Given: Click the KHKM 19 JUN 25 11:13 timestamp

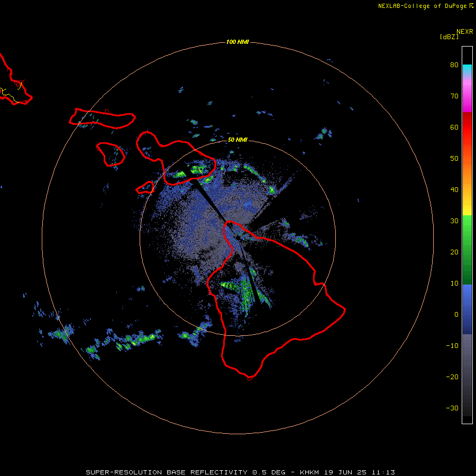Looking at the screenshot, I should pyautogui.click(x=347, y=472).
